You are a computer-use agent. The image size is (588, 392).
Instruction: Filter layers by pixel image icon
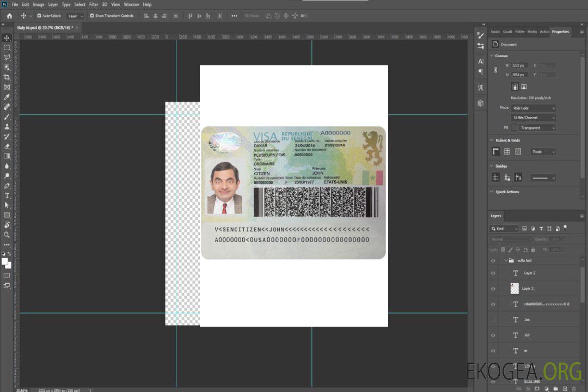(x=525, y=229)
